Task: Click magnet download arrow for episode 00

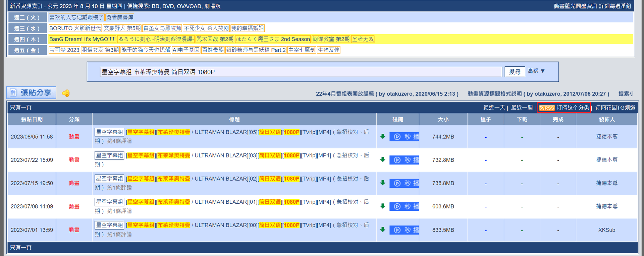Action: (382, 230)
